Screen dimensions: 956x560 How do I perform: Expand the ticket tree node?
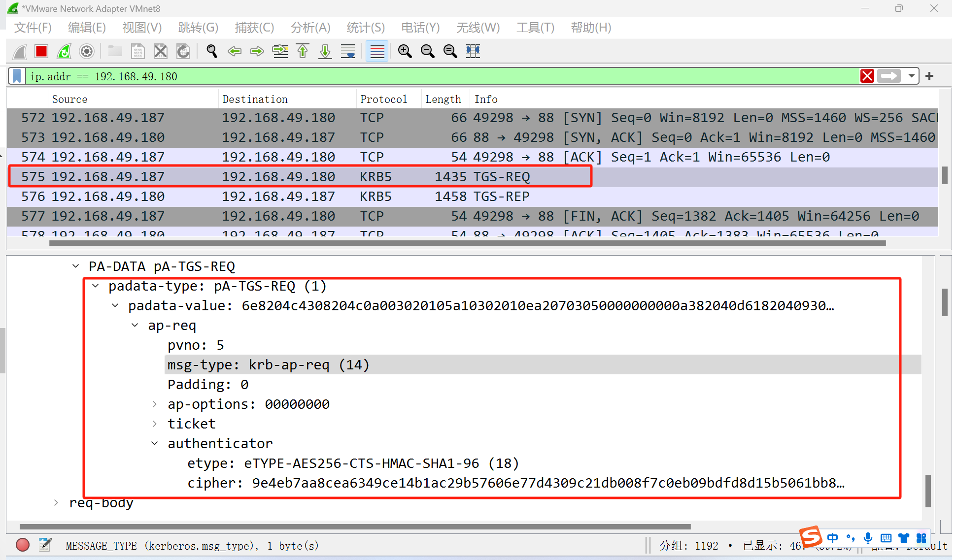click(155, 424)
